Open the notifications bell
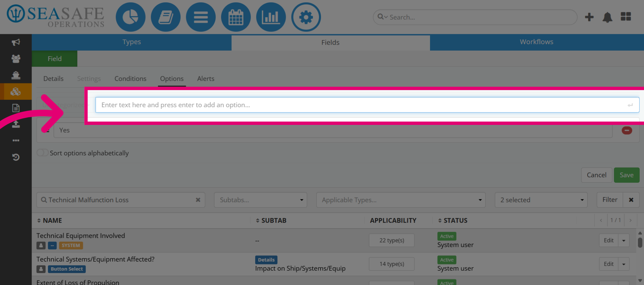 pyautogui.click(x=607, y=17)
